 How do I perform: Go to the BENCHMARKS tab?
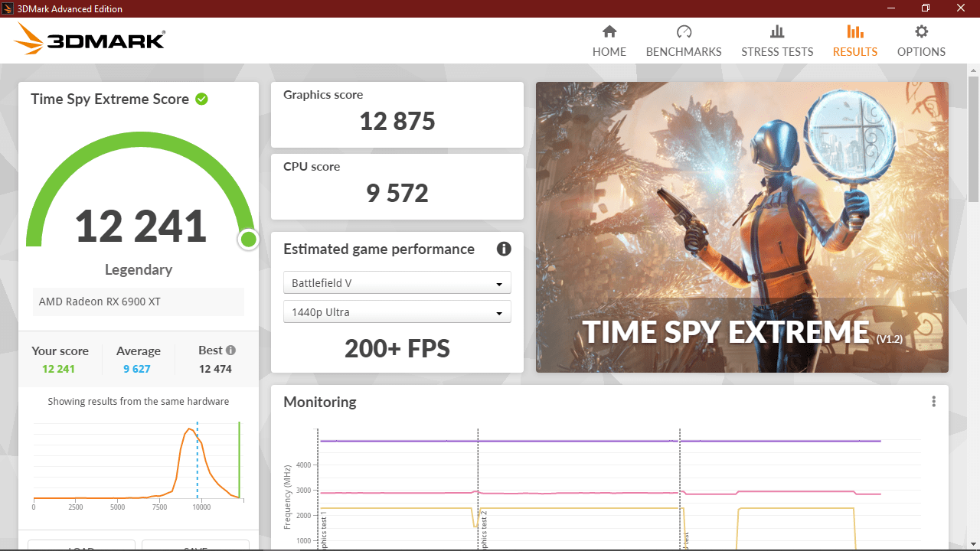click(x=684, y=41)
